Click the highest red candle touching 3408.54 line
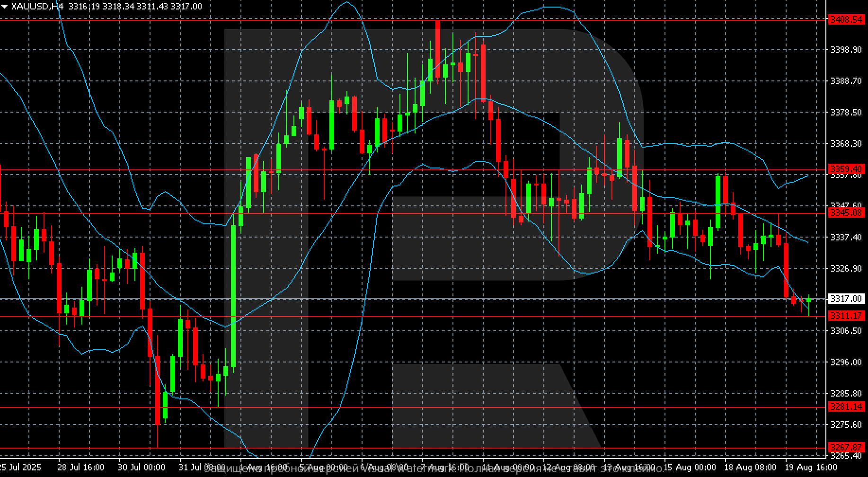The width and height of the screenshot is (868, 477). tap(438, 49)
